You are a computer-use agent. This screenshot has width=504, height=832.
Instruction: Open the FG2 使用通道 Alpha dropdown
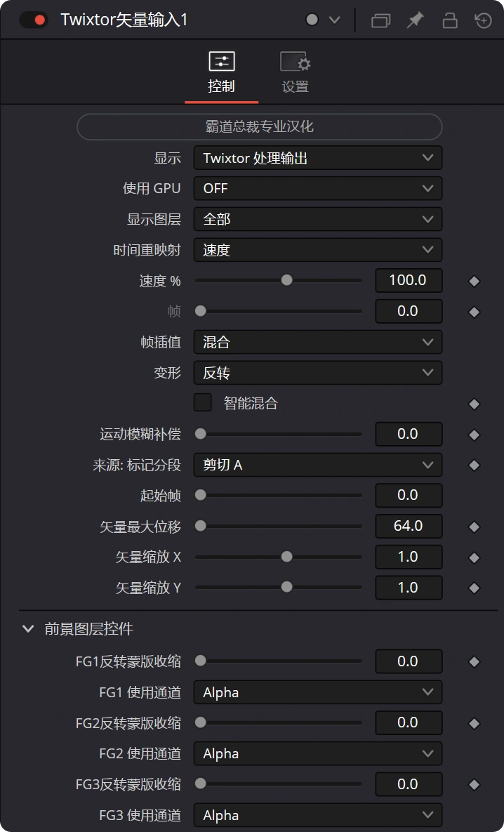[318, 753]
